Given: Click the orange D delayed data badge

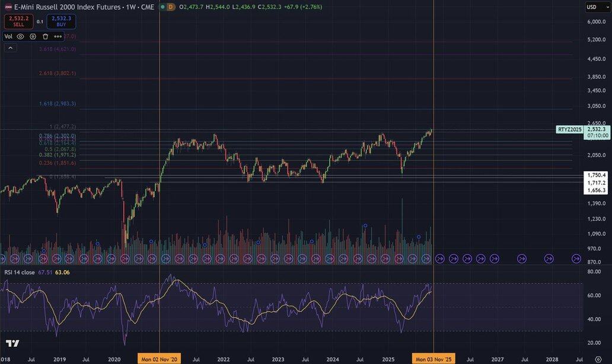Looking at the screenshot, I should point(171,7).
